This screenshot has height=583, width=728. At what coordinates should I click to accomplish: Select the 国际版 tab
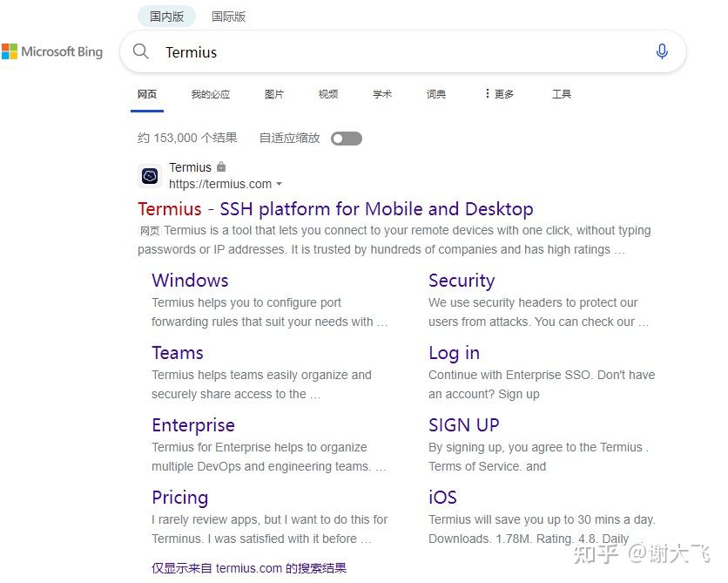(x=228, y=16)
